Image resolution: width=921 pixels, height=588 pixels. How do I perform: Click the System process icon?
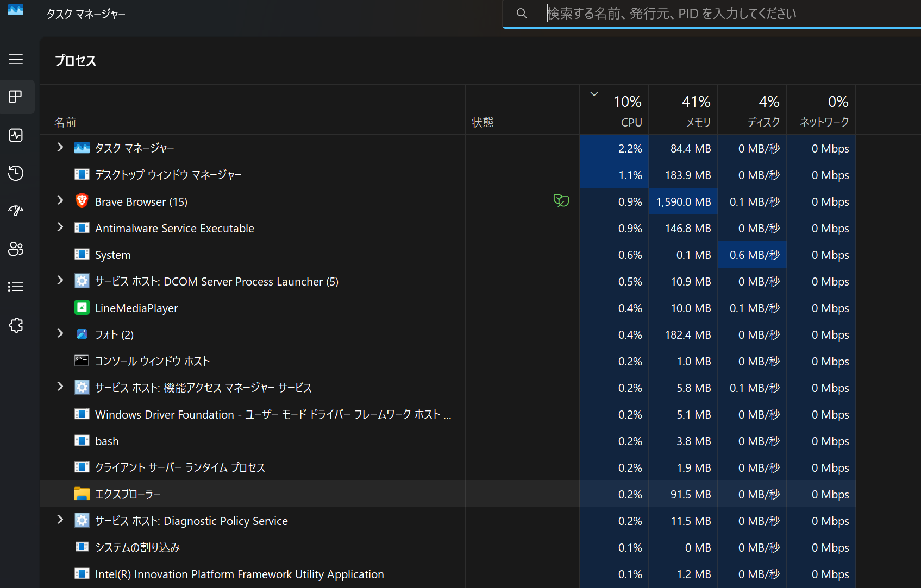pyautogui.click(x=82, y=254)
